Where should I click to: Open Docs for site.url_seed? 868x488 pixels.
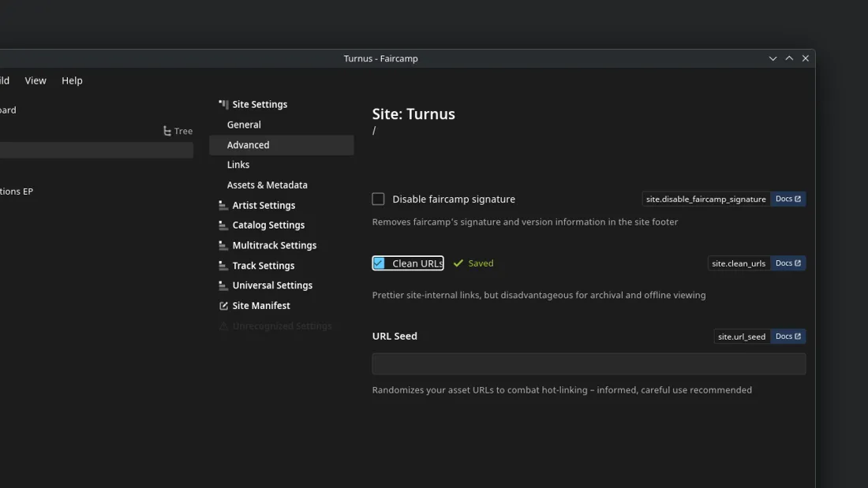(788, 337)
